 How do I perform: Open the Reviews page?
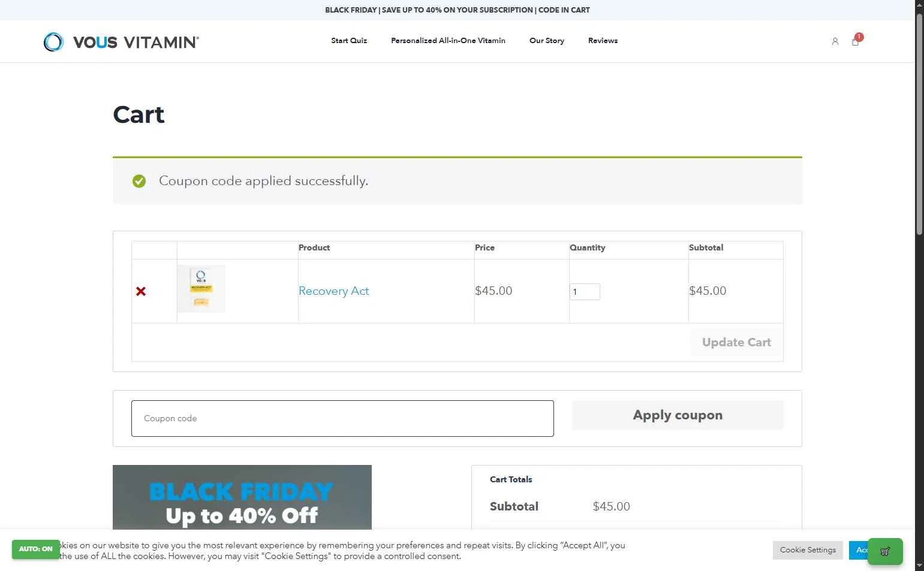click(603, 41)
